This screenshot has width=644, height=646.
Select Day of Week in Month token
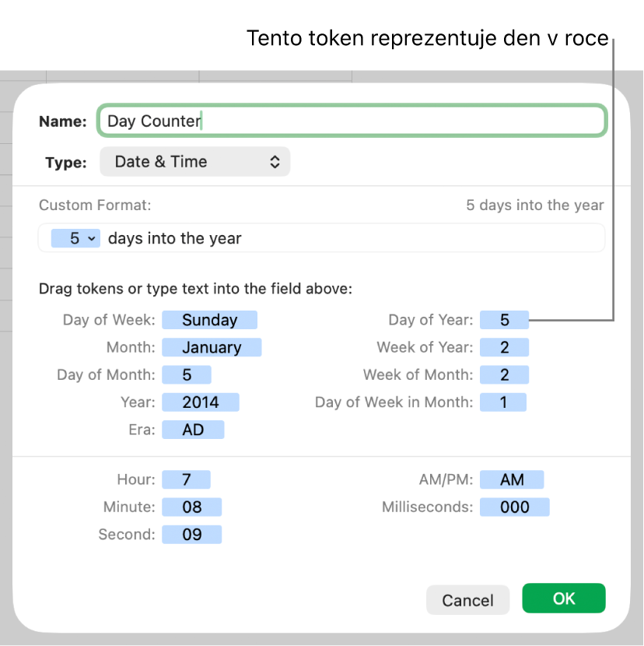(x=503, y=402)
